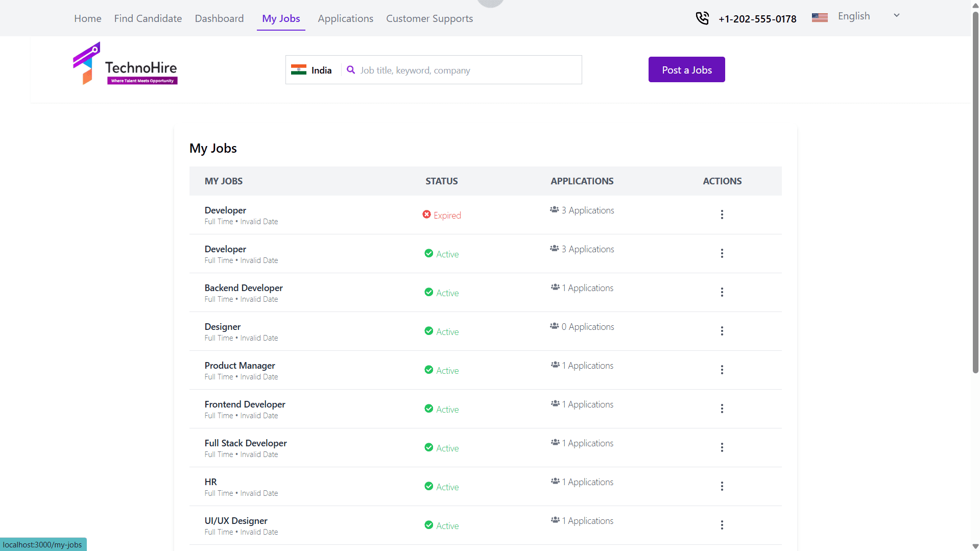View 3 Applications for expired Developer
980x551 pixels.
tap(588, 210)
